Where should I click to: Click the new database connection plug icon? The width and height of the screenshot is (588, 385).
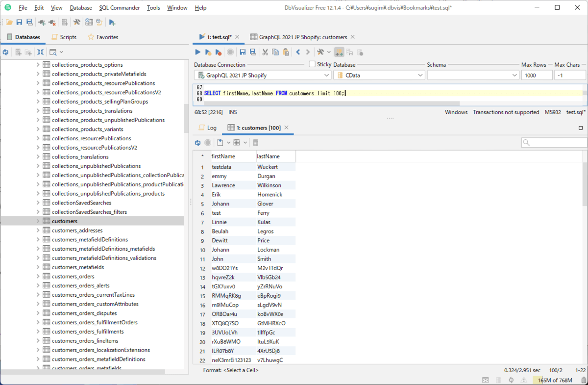42,22
